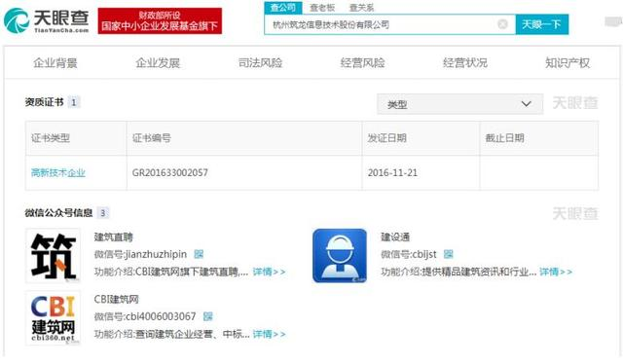Screen dimensions: 623x364
Task: Click the 证书编号 column header
Action: click(152, 138)
